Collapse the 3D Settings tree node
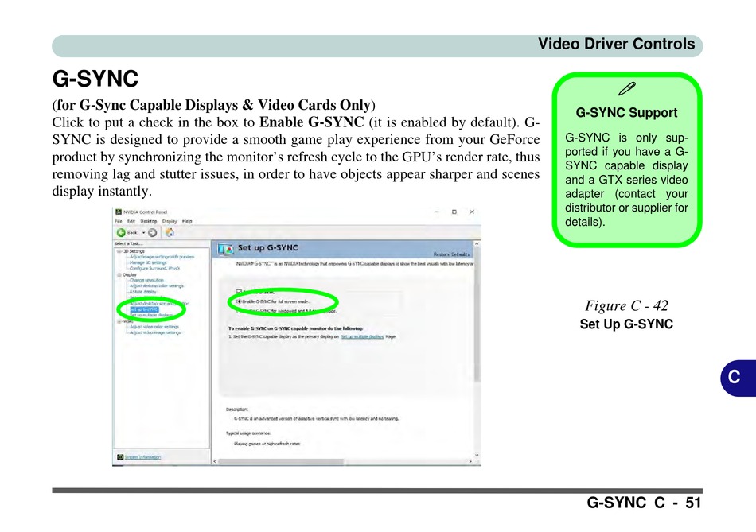 (119, 251)
